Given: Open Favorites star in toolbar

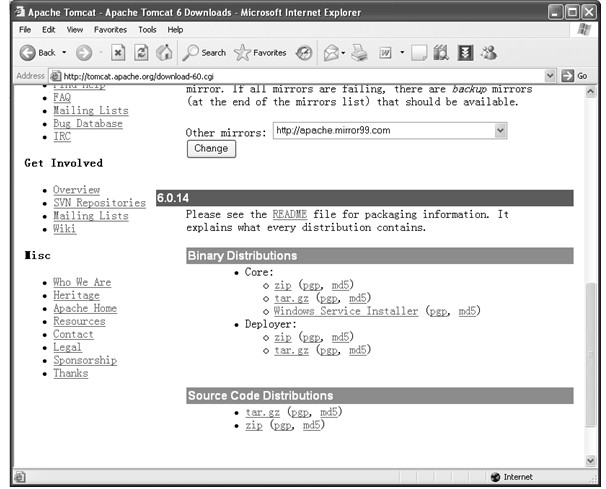Looking at the screenshot, I should 242,53.
